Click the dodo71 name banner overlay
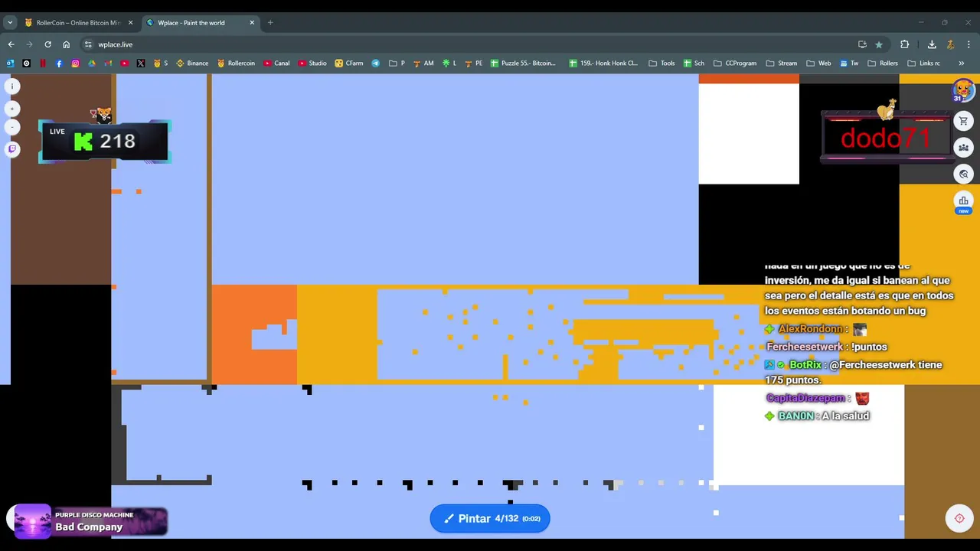980x551 pixels. point(886,138)
